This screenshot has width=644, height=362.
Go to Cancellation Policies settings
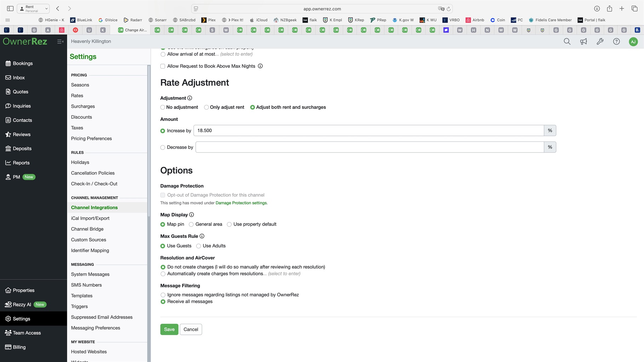93,173
